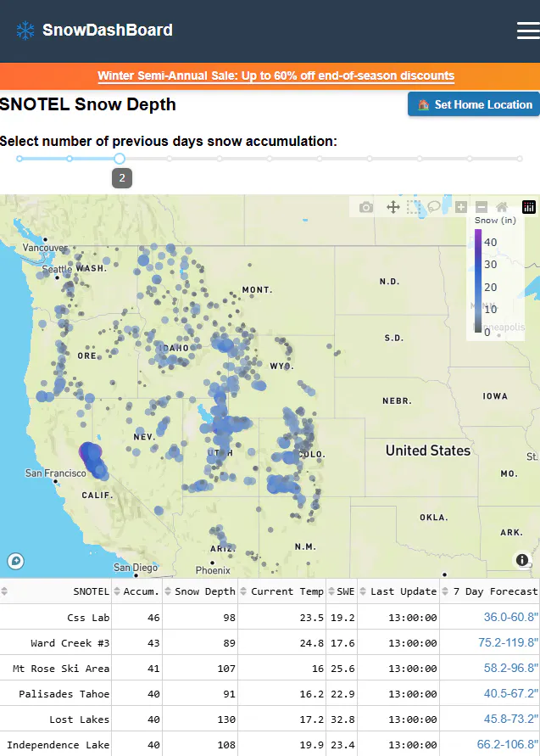Click Css Lab accumulation value 46
This screenshot has width=540, height=756.
tap(153, 618)
